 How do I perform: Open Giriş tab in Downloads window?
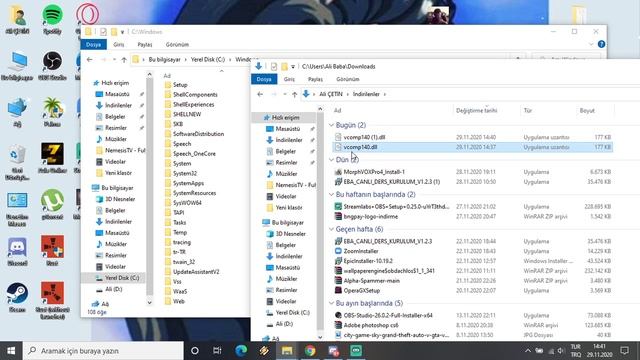point(289,79)
